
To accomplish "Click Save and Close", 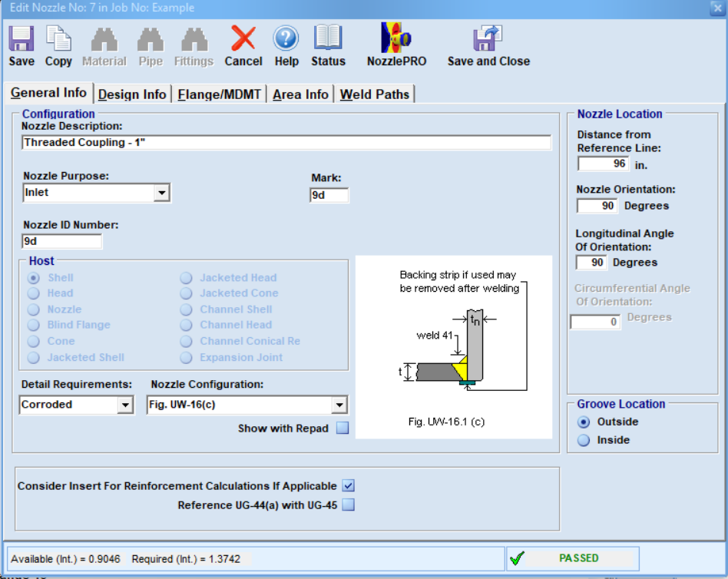I will tap(488, 44).
